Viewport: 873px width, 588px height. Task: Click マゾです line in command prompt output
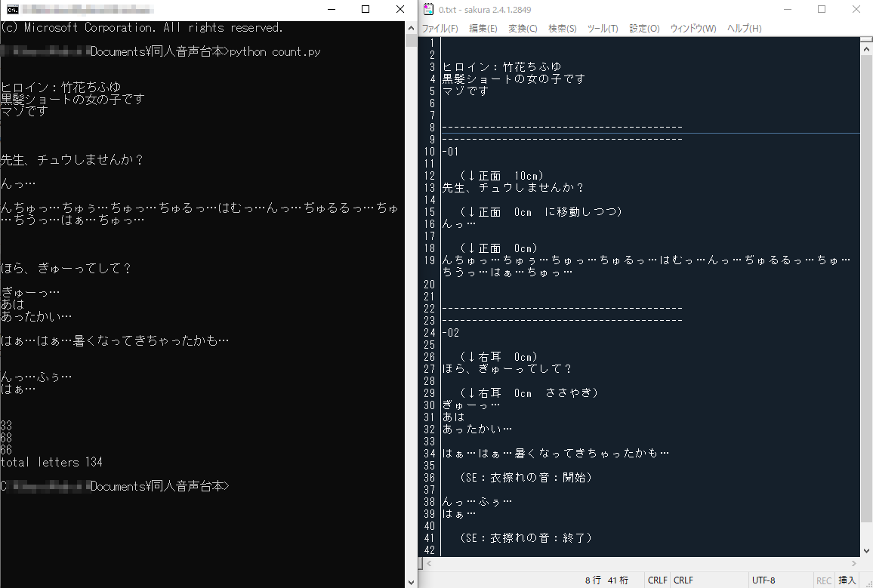[x=24, y=111]
